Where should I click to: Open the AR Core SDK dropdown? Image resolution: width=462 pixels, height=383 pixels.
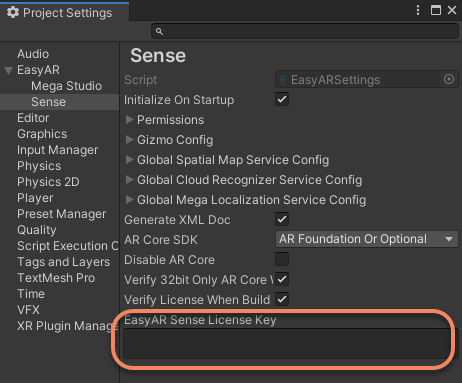point(367,239)
